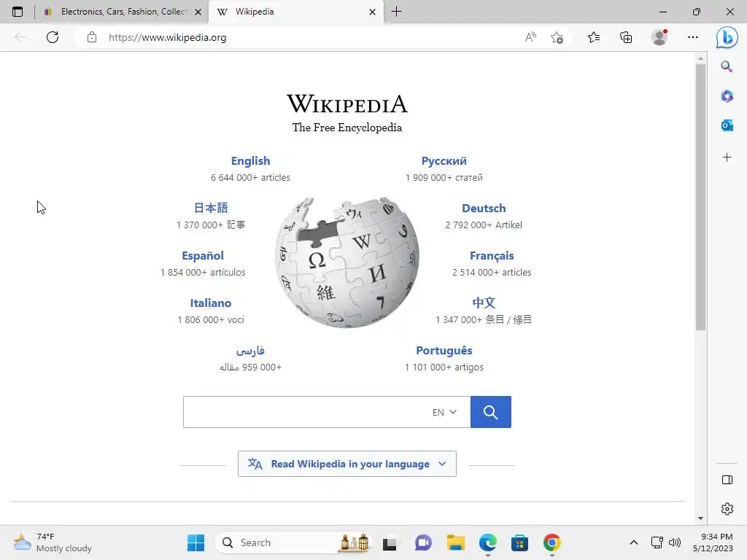Expand Read Wikipedia in your language
Image resolution: width=747 pixels, height=560 pixels.
pos(347,464)
